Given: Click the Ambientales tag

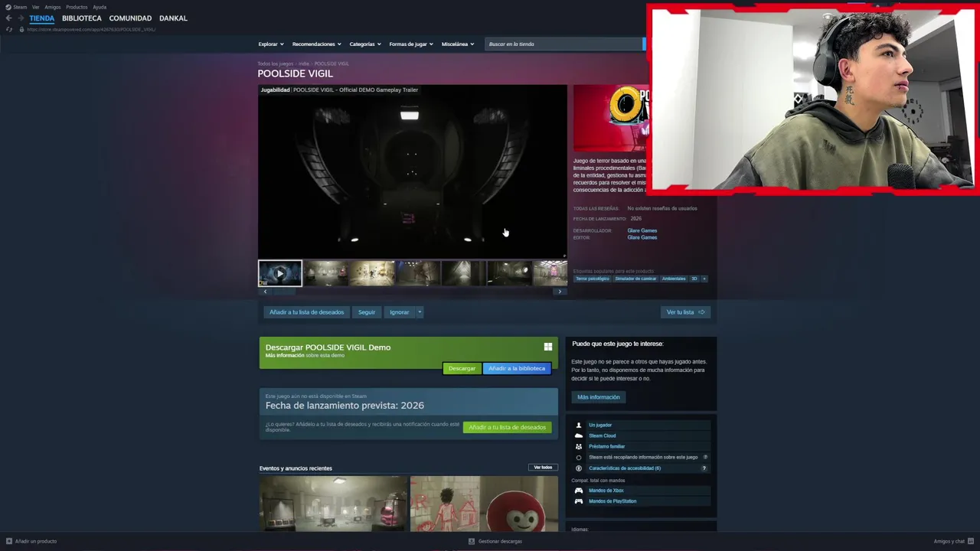Looking at the screenshot, I should coord(674,279).
